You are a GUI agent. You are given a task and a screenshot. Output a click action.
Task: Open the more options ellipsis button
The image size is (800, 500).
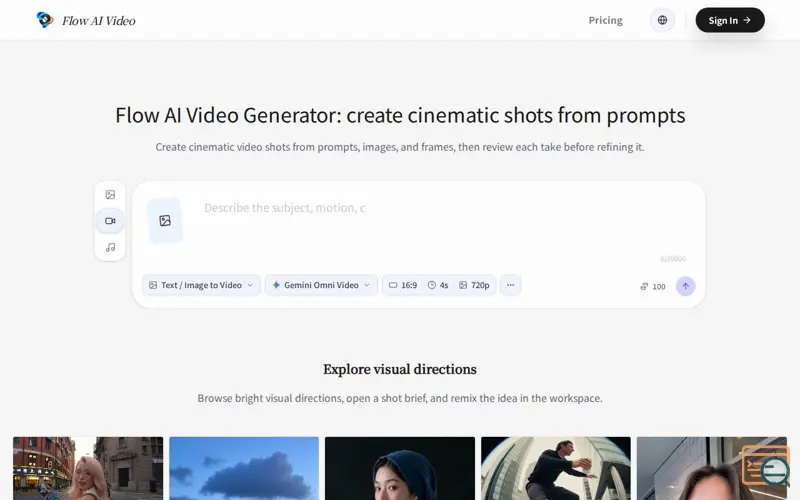coord(510,285)
